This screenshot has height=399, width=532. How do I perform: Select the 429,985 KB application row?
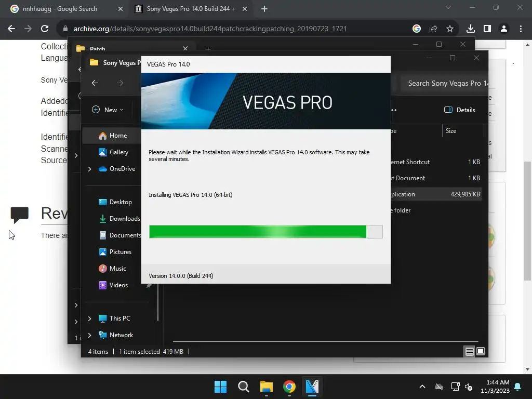tap(436, 194)
